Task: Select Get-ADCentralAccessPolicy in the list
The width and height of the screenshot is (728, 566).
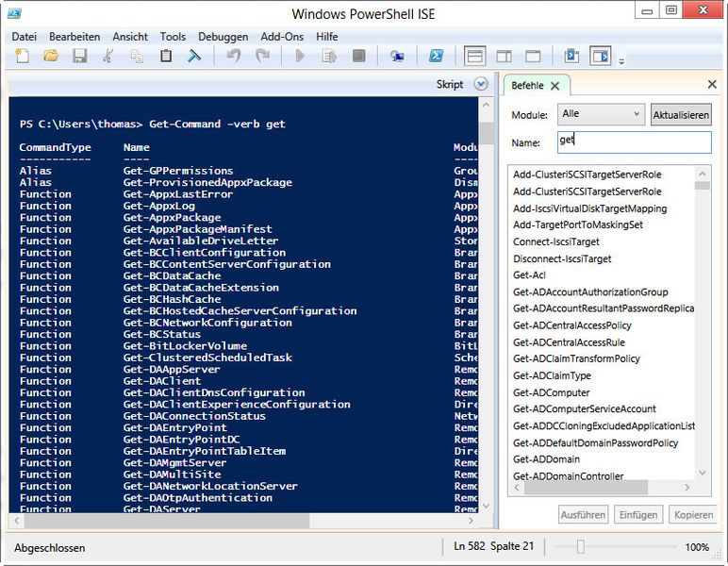Action: [572, 325]
